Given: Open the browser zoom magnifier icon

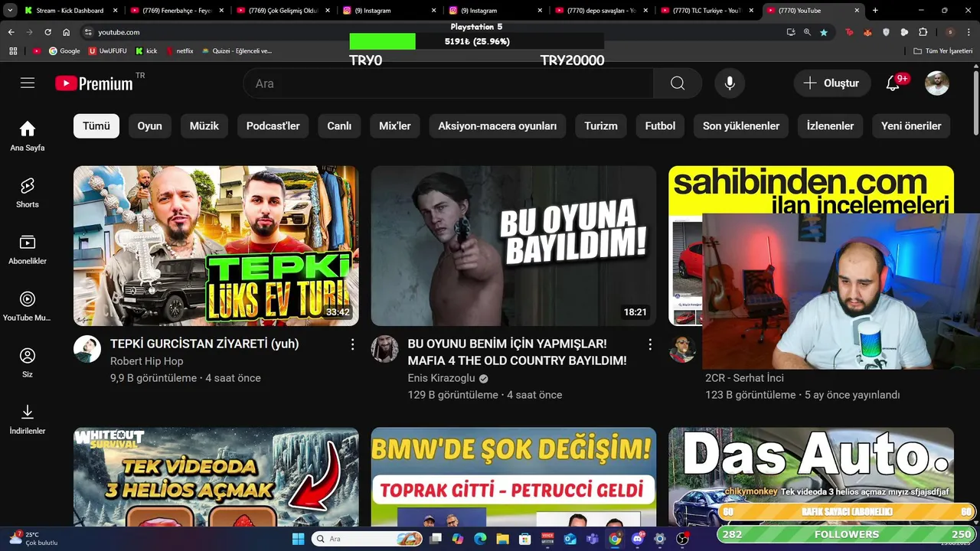Looking at the screenshot, I should click(807, 32).
